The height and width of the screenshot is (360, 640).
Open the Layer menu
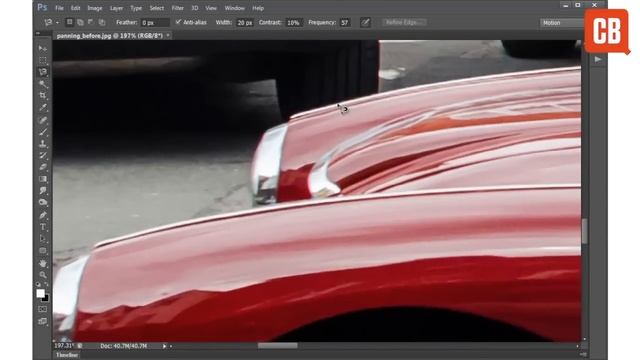pos(116,8)
